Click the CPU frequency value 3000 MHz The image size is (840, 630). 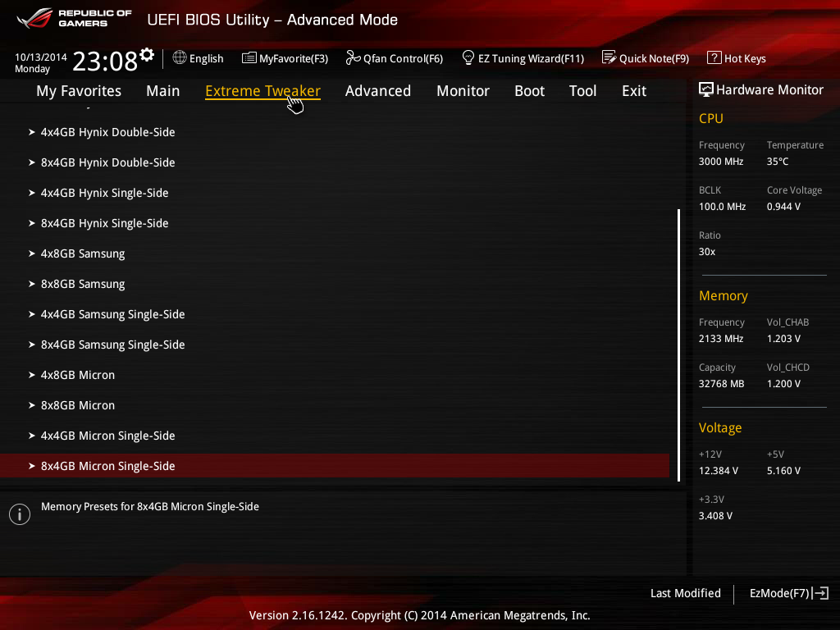(x=720, y=162)
